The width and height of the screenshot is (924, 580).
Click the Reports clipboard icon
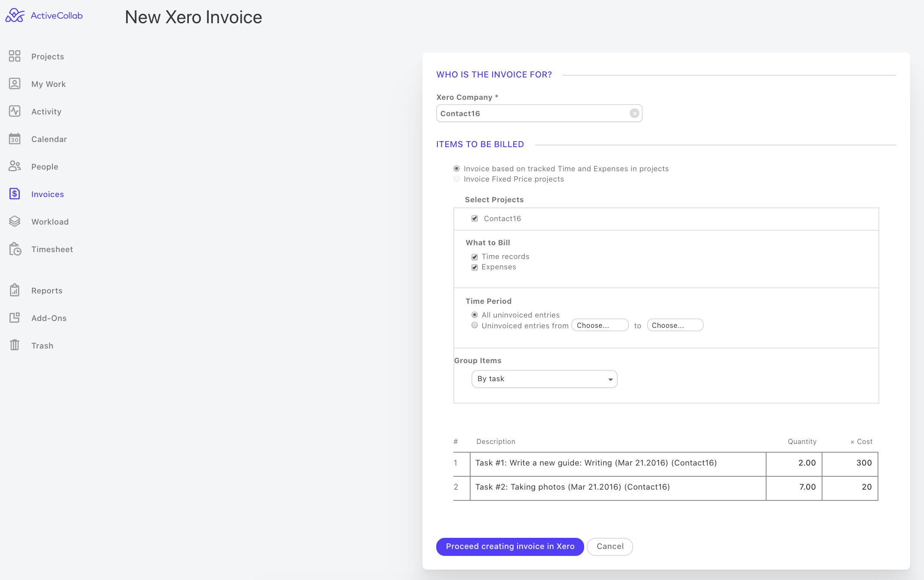tap(15, 290)
